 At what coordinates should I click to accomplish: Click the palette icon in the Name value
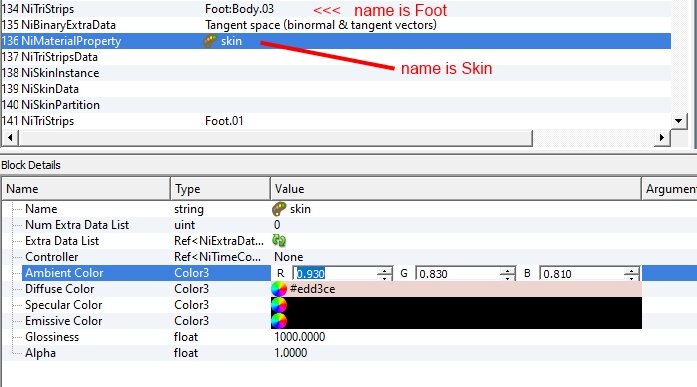click(279, 209)
